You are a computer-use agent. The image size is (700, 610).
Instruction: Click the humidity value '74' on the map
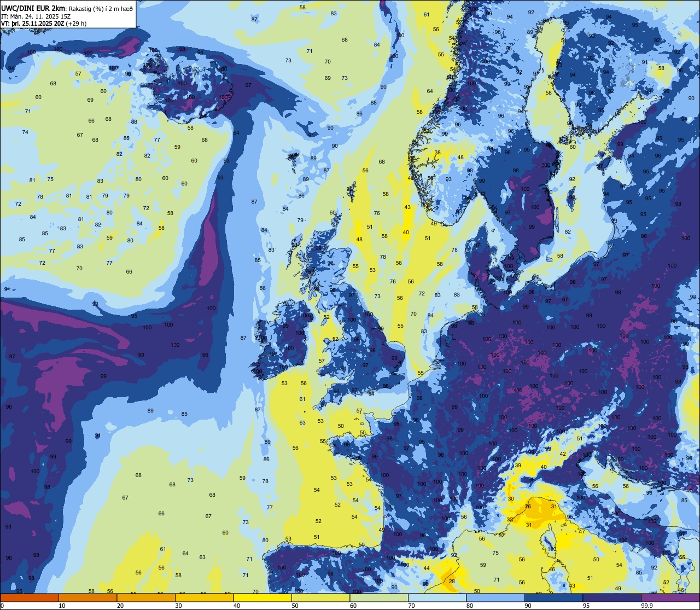coord(25,132)
